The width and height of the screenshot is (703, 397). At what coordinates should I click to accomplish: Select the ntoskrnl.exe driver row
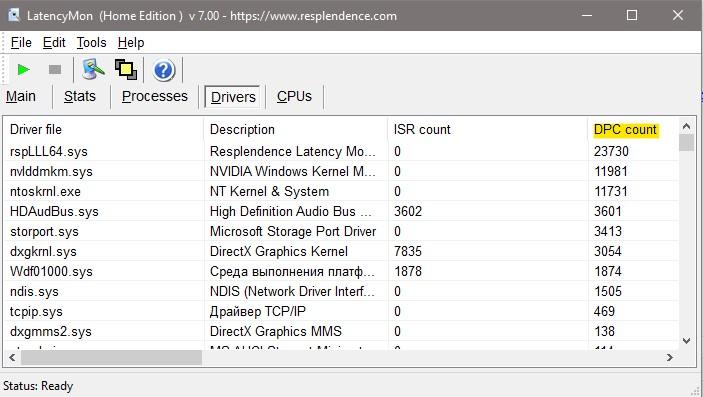[341, 192]
